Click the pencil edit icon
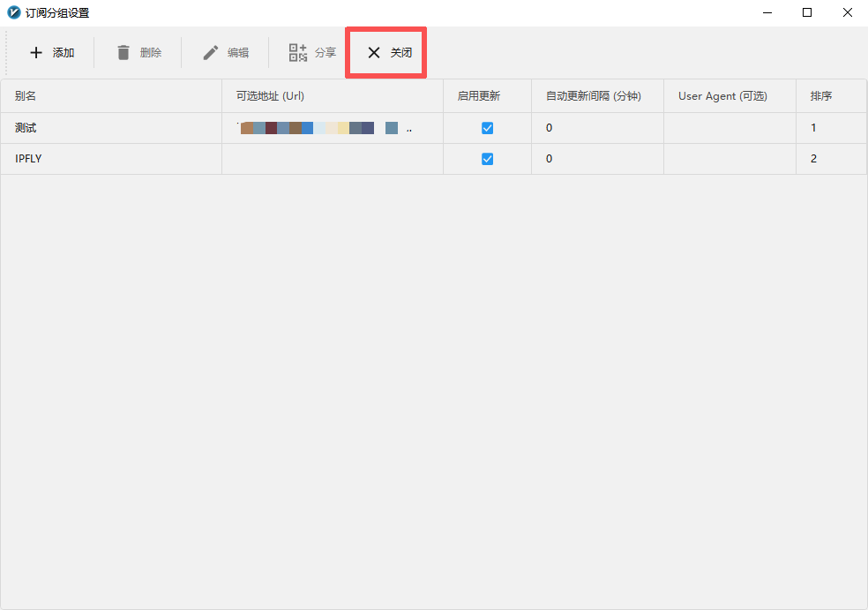868x610 pixels. click(211, 53)
